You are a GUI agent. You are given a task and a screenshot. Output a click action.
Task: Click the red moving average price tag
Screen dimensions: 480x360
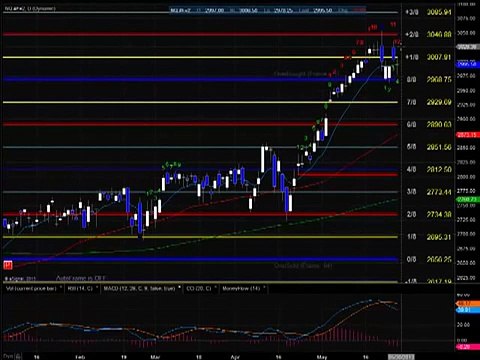pyautogui.click(x=467, y=135)
